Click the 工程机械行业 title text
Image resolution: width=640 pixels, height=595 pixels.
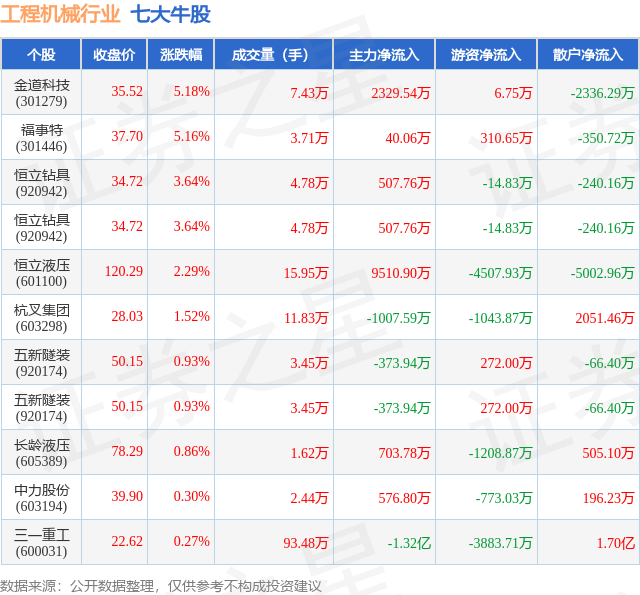(60, 14)
